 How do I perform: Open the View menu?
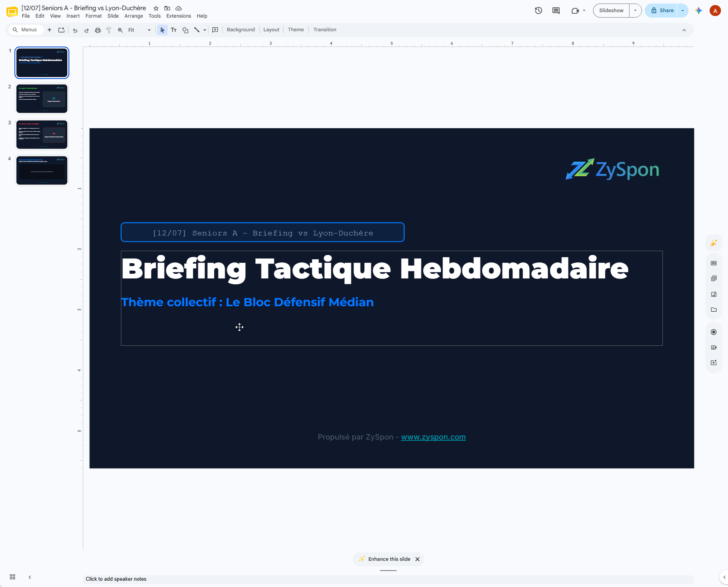(55, 16)
